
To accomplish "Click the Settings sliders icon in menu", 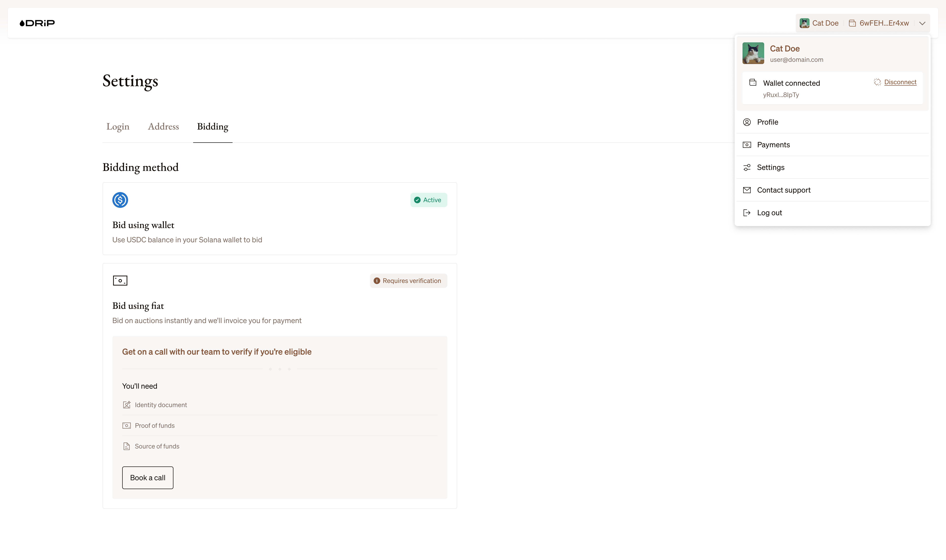I will (747, 167).
